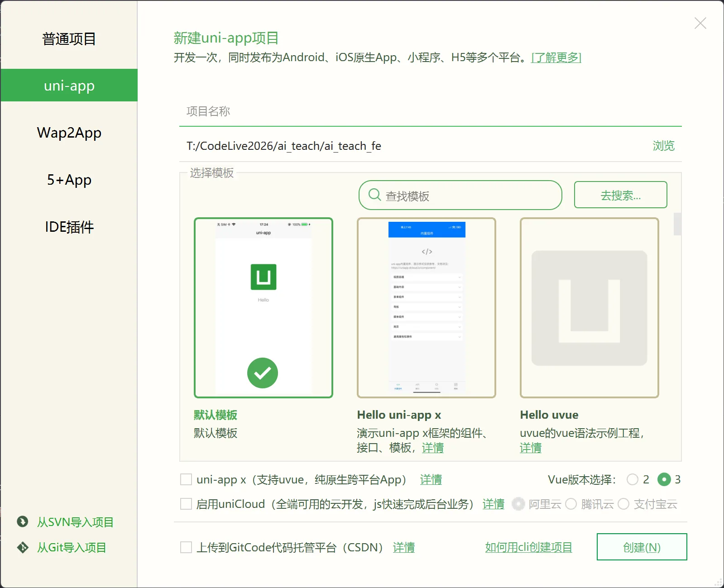Click the 创建(N) button
This screenshot has height=588, width=724.
(642, 547)
